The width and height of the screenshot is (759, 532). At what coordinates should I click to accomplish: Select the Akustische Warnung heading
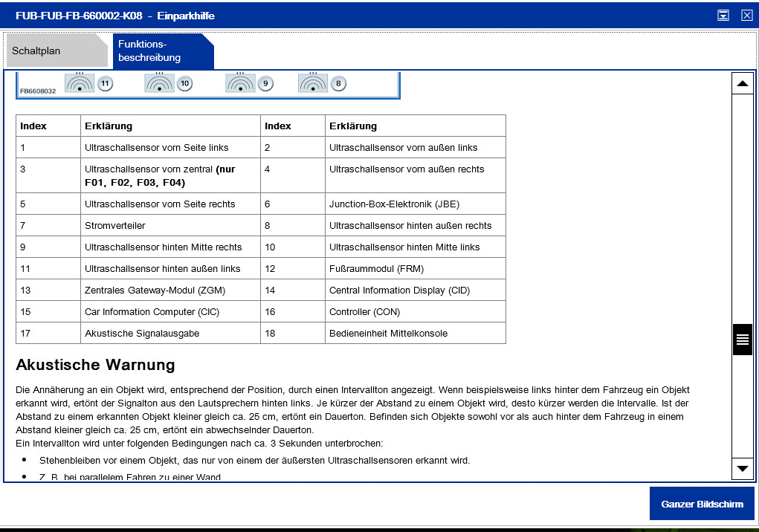coord(95,365)
